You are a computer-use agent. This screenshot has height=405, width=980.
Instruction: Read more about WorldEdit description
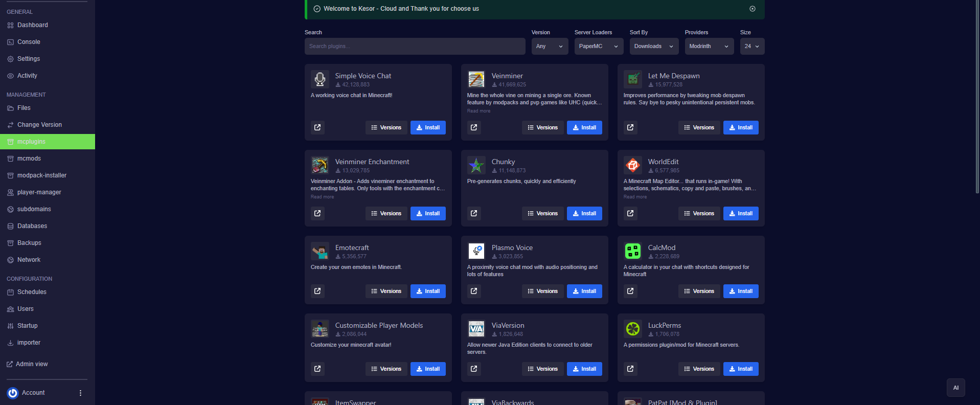[x=635, y=197]
